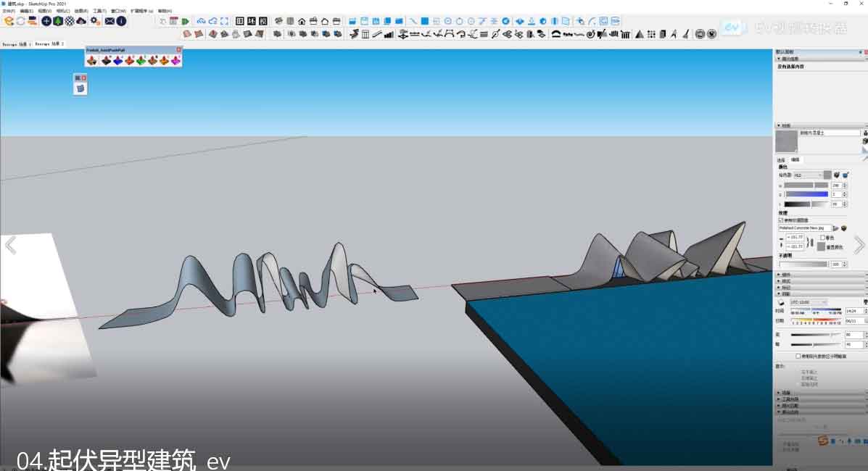Switch to the second Enscape scene tab
868x471 pixels.
coord(49,44)
